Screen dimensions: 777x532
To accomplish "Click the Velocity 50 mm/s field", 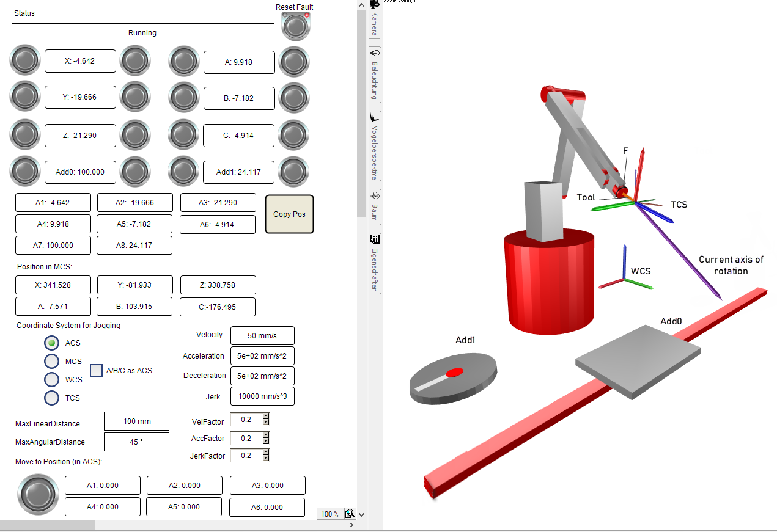I will tap(262, 335).
